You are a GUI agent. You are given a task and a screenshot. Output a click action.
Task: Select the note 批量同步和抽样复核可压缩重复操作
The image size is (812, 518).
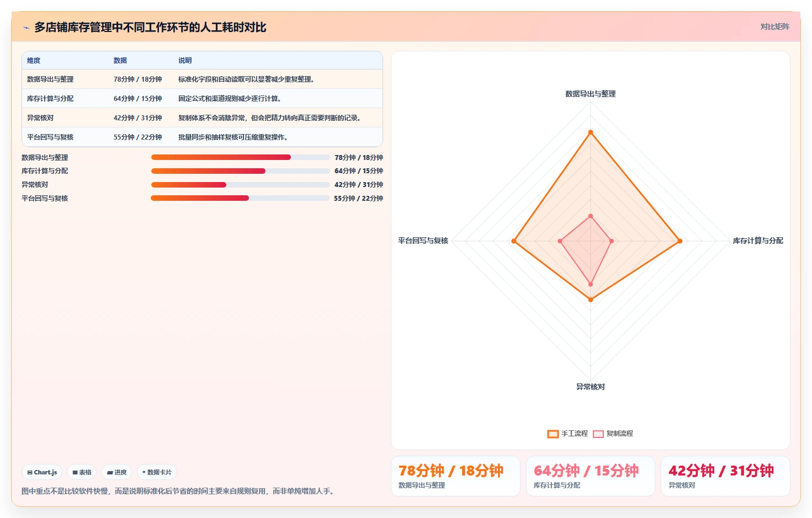233,137
